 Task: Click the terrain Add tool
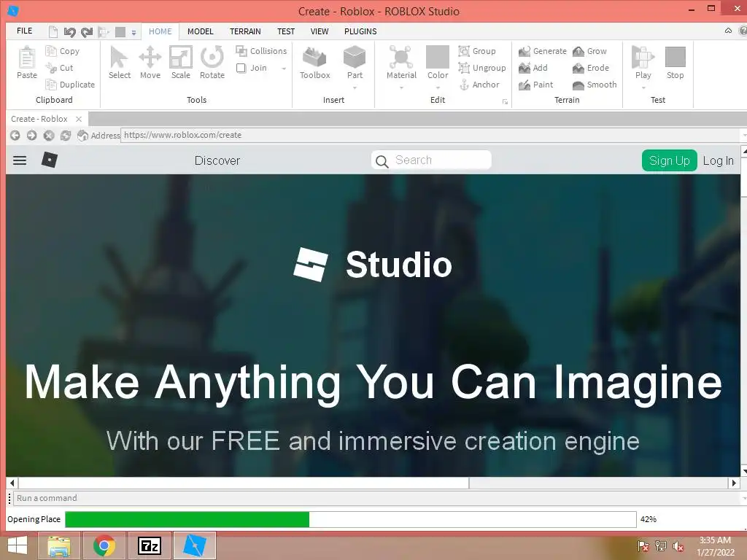pyautogui.click(x=533, y=68)
